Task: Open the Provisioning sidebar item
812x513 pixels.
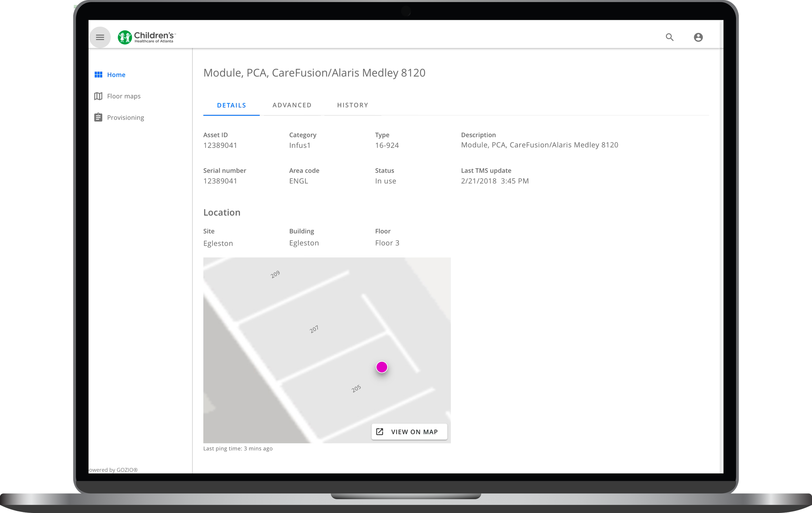Action: pyautogui.click(x=125, y=117)
